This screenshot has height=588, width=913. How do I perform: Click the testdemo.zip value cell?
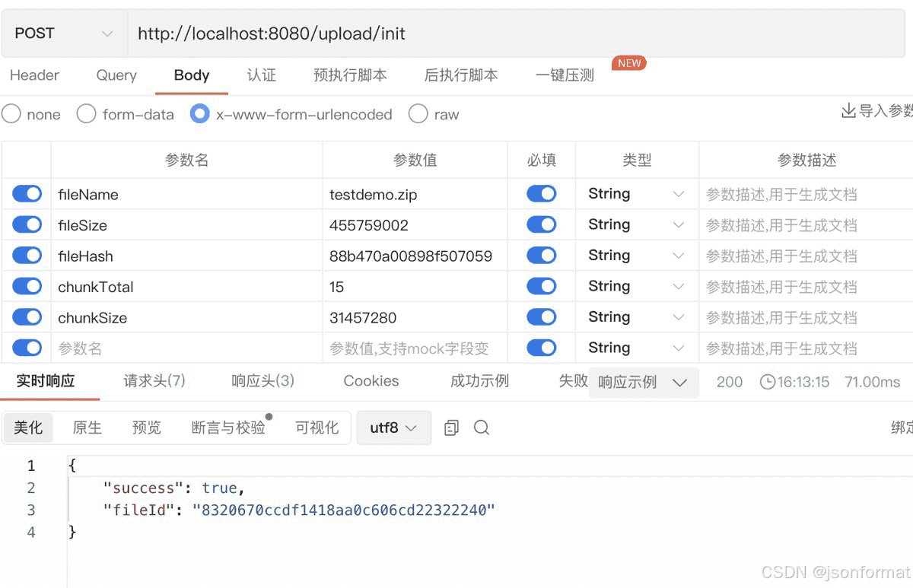[415, 194]
